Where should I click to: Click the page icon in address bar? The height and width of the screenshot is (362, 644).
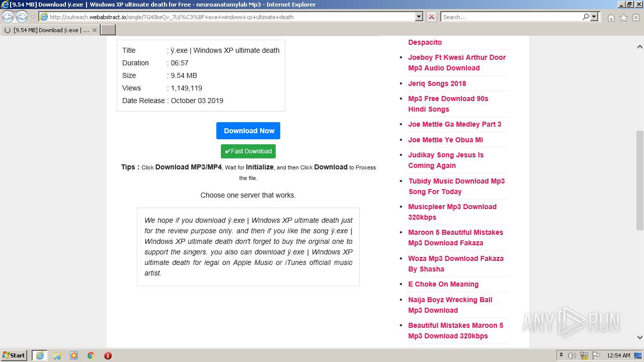tap(44, 17)
